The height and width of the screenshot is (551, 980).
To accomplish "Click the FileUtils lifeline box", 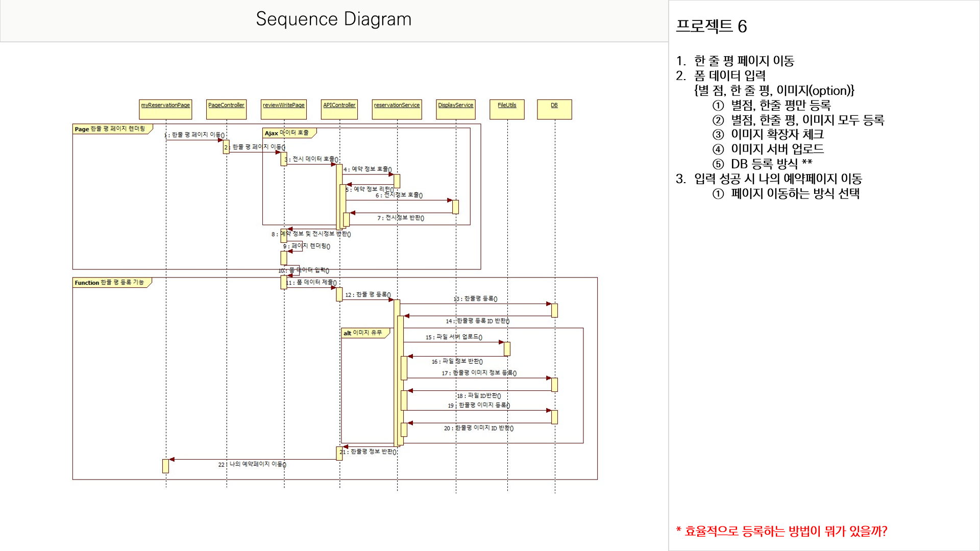I will (507, 109).
